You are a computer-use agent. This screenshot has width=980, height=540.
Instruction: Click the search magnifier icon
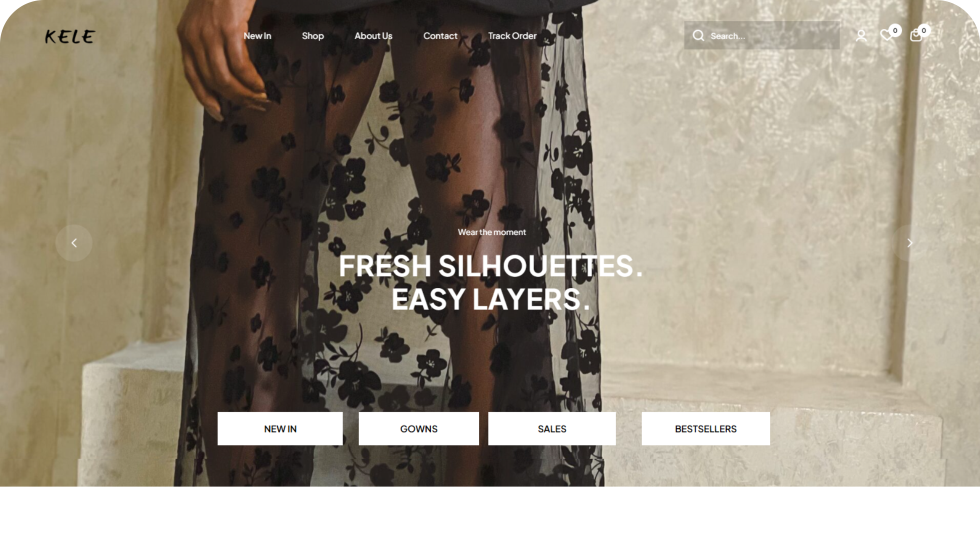tap(698, 35)
